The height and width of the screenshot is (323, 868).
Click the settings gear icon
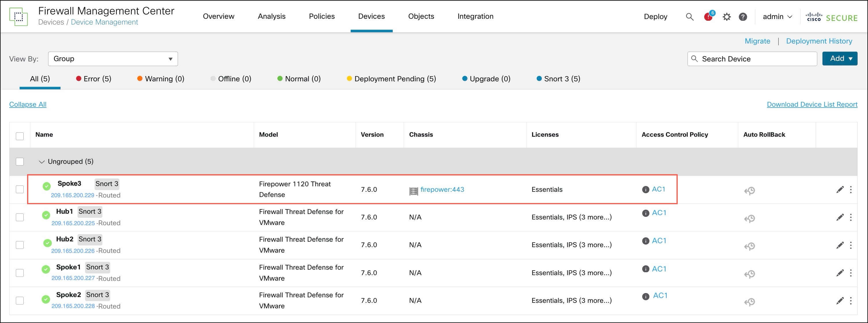point(727,16)
